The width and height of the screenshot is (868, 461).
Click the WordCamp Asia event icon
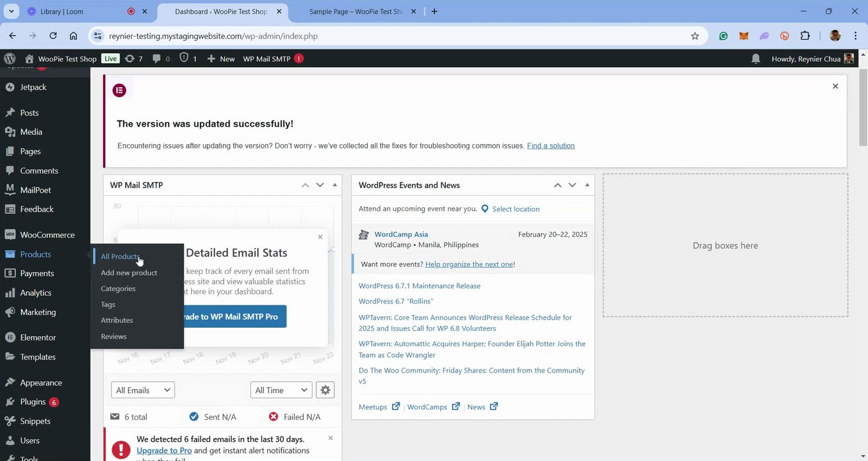(x=364, y=235)
